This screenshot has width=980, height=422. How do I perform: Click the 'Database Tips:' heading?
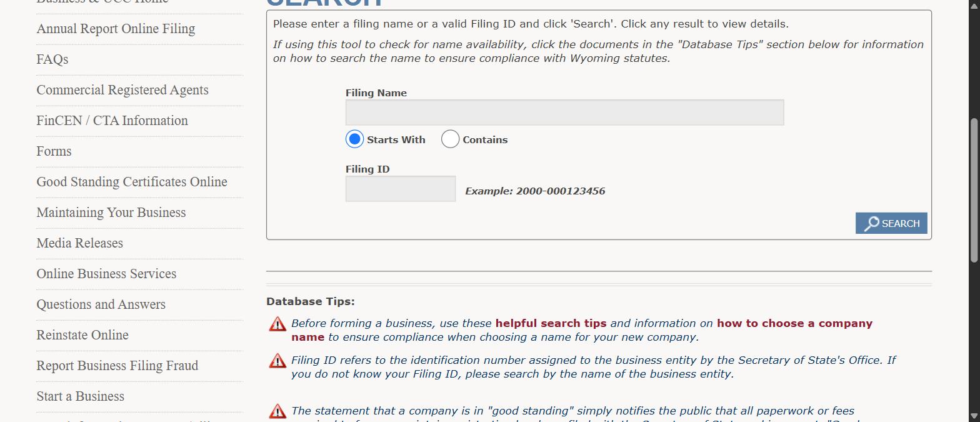click(310, 301)
